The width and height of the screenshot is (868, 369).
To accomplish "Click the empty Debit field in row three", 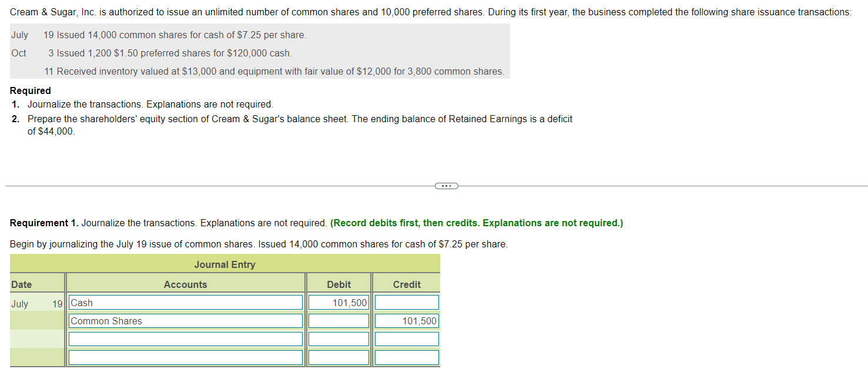I will click(x=339, y=338).
